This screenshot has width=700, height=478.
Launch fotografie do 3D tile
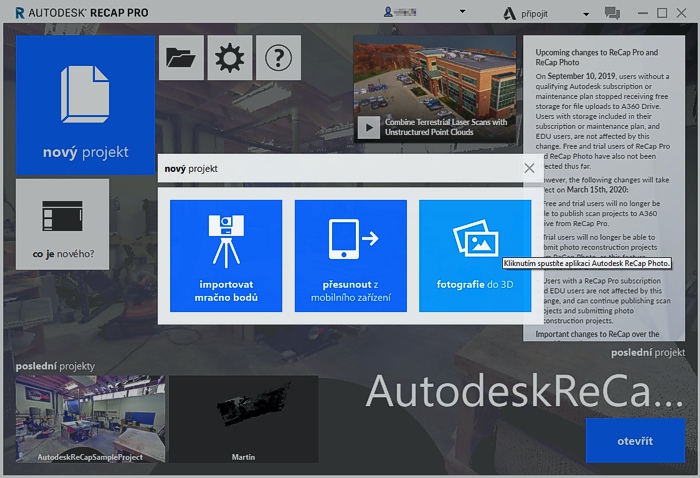coord(475,256)
